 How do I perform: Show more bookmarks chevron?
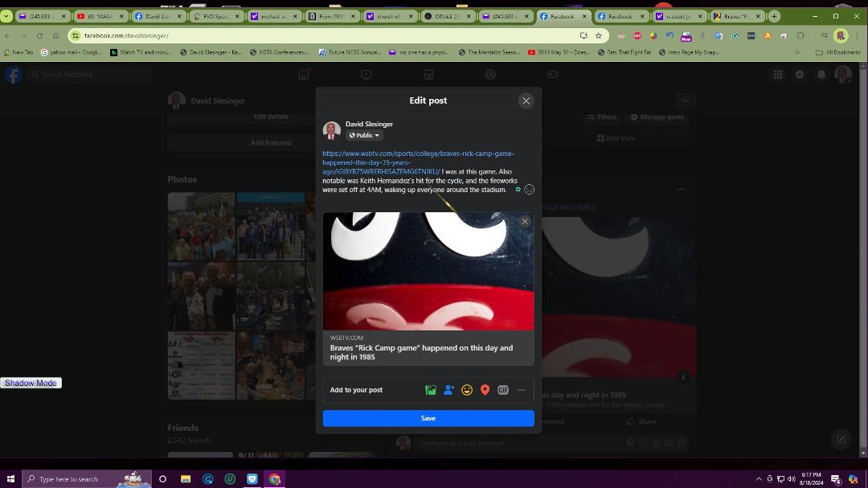(797, 52)
